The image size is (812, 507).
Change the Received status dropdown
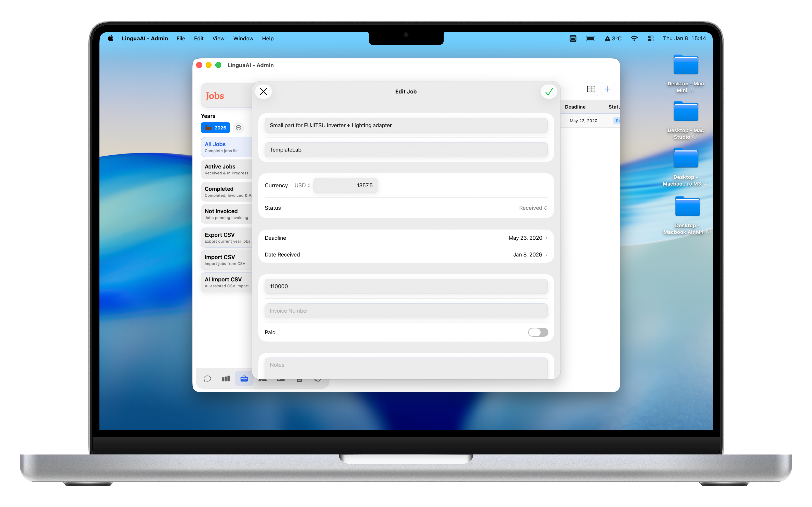(x=533, y=208)
